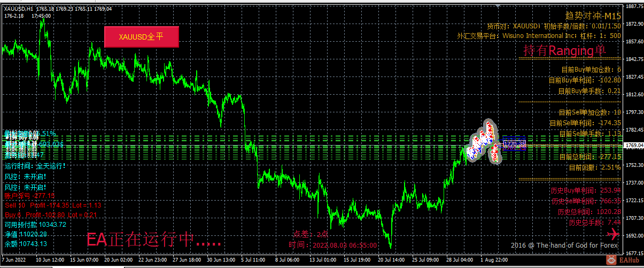Click the 1770.38 order price label
Screen dimensions: 644x268
coord(515,144)
